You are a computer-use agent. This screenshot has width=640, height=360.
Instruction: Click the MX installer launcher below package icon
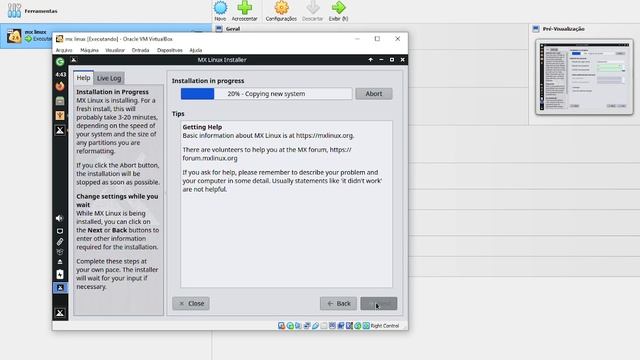(60, 130)
